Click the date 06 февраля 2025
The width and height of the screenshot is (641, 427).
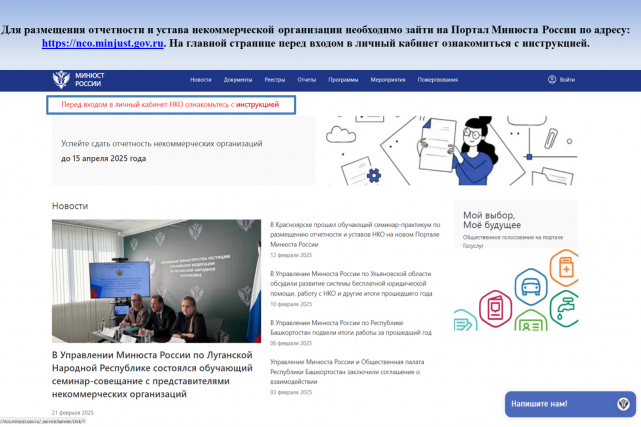coord(291,343)
